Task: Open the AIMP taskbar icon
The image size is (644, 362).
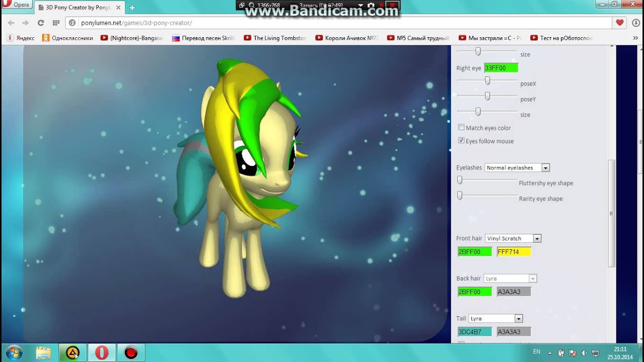Action: click(x=72, y=353)
